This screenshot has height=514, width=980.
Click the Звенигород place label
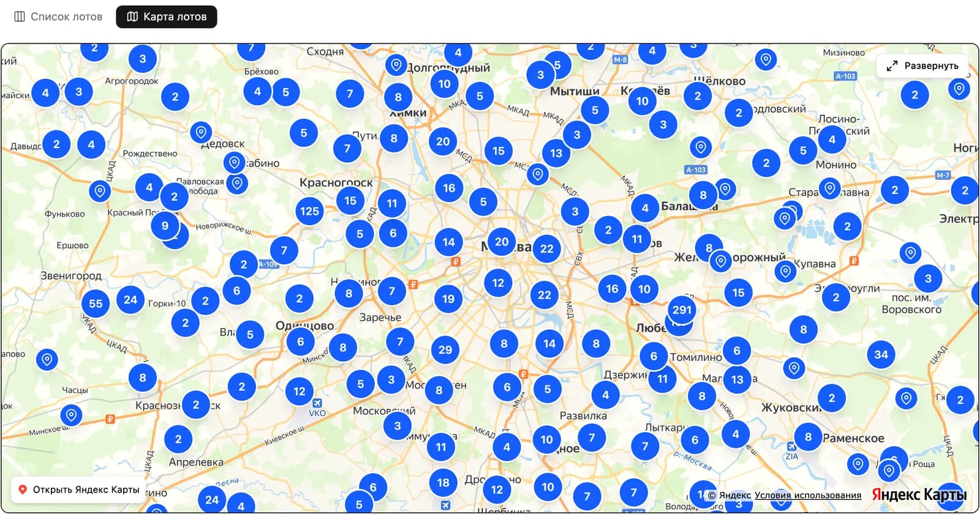[x=71, y=276]
